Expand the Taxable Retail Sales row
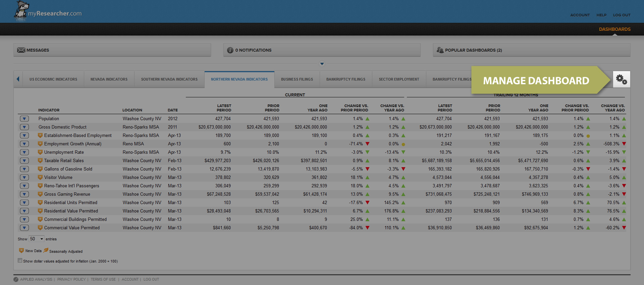This screenshot has width=644, height=285. pyautogui.click(x=24, y=160)
